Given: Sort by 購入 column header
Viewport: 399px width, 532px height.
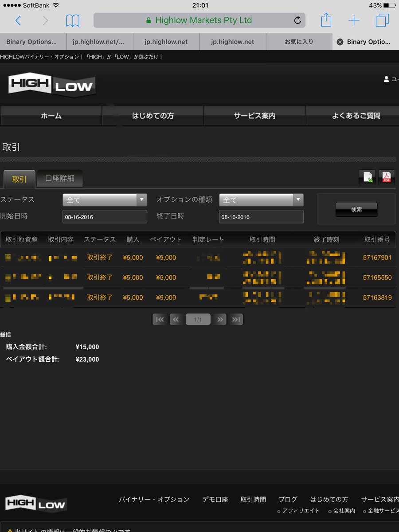Looking at the screenshot, I should point(133,239).
